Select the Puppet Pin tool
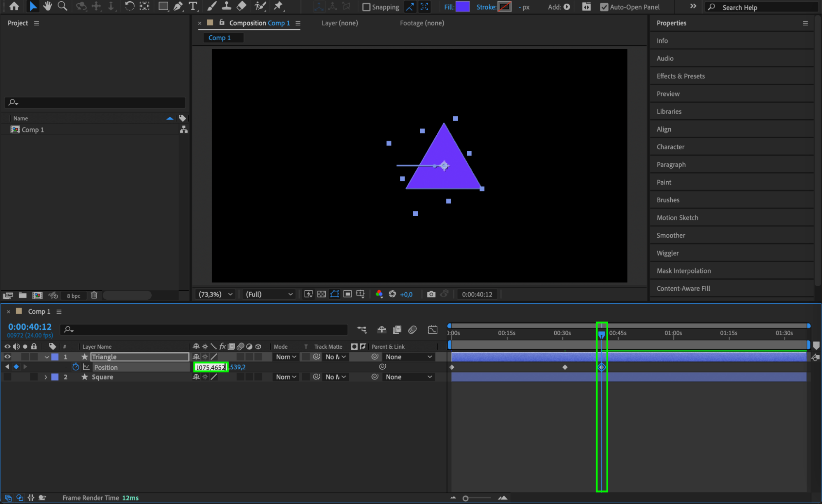822x504 pixels. pos(278,6)
